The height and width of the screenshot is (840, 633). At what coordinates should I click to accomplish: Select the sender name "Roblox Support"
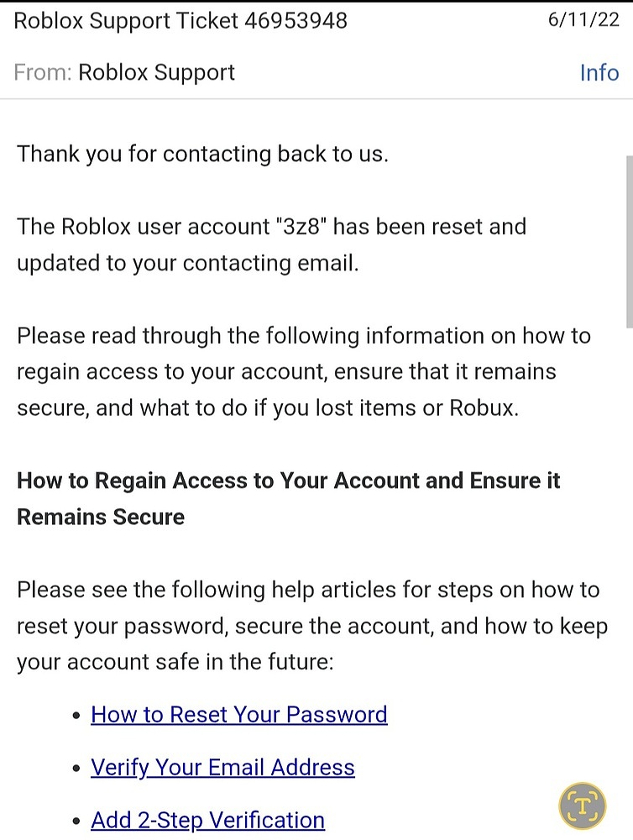click(155, 72)
